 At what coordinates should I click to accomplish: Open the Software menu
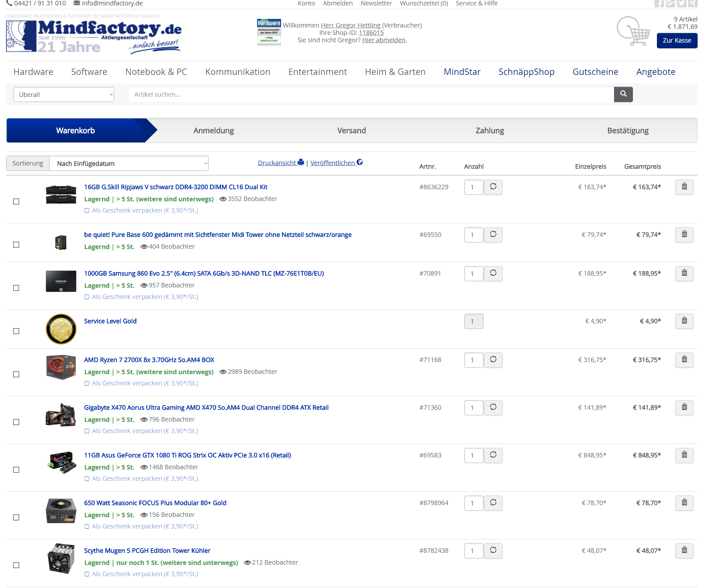point(89,72)
